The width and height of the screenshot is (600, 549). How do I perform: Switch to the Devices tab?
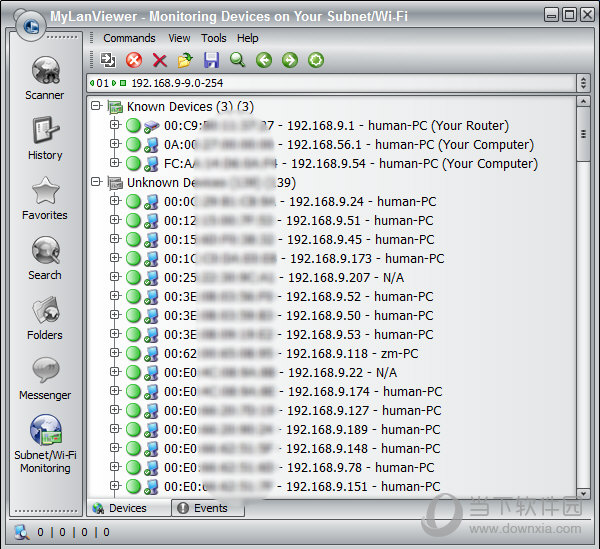(x=129, y=508)
